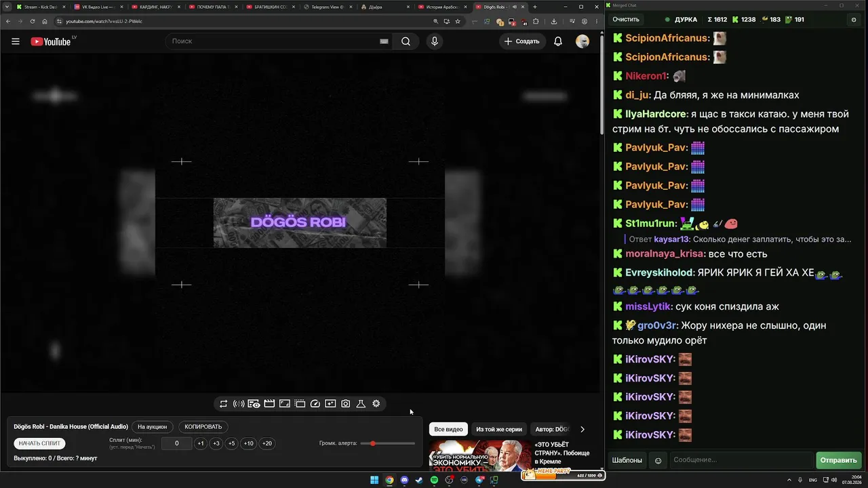This screenshot has width=868, height=488.
Task: Open the Шаблоны templates button
Action: pos(627,460)
